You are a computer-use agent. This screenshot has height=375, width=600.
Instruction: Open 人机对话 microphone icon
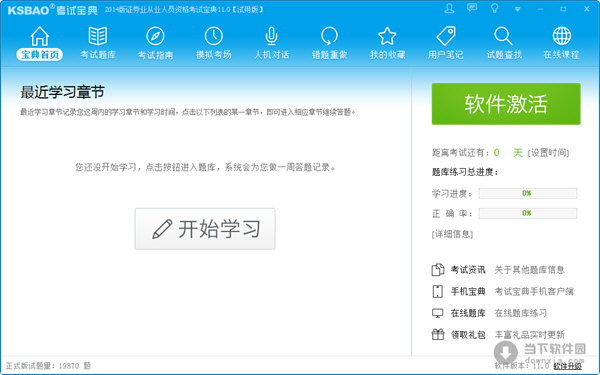coord(271,36)
